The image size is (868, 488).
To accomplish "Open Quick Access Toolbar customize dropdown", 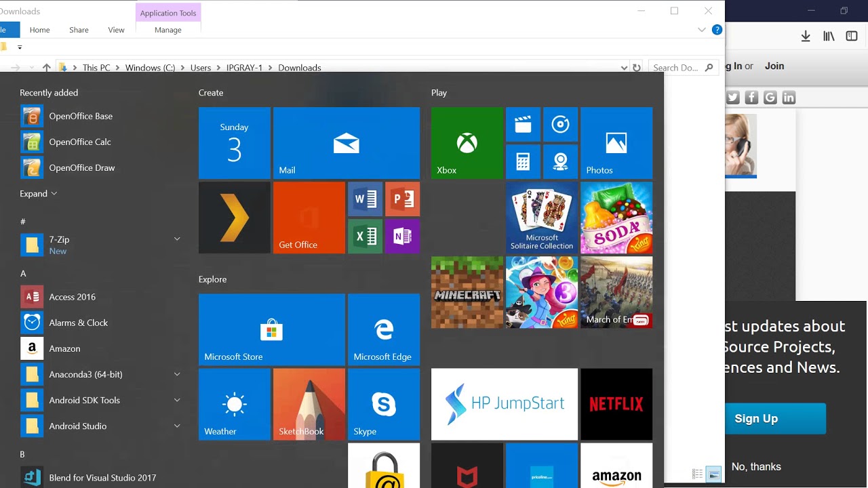I will point(20,47).
